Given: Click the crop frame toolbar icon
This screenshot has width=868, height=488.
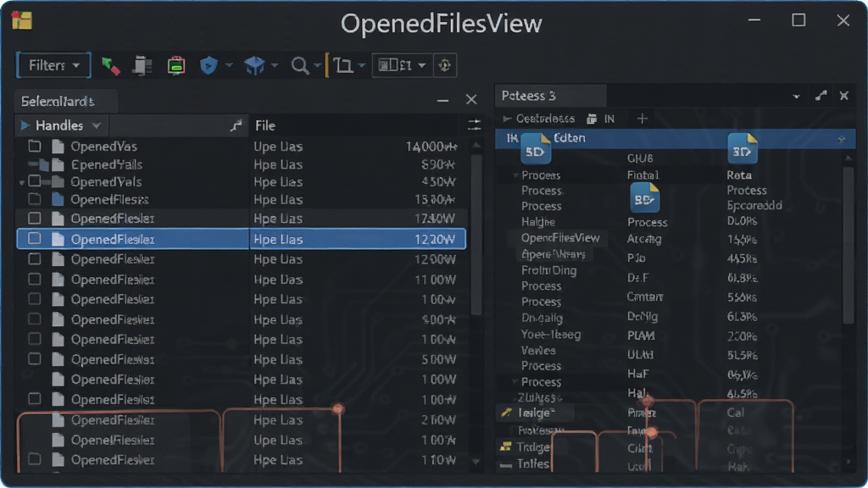Looking at the screenshot, I should [343, 66].
